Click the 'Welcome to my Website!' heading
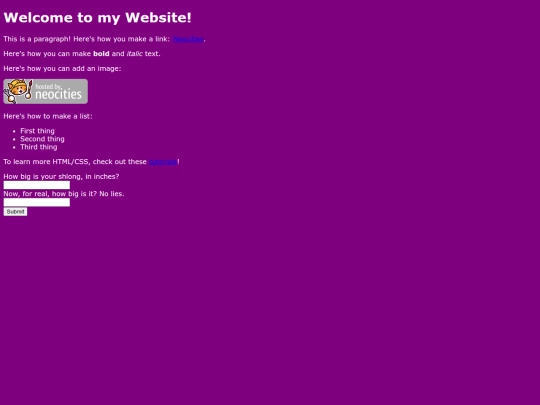 point(97,18)
